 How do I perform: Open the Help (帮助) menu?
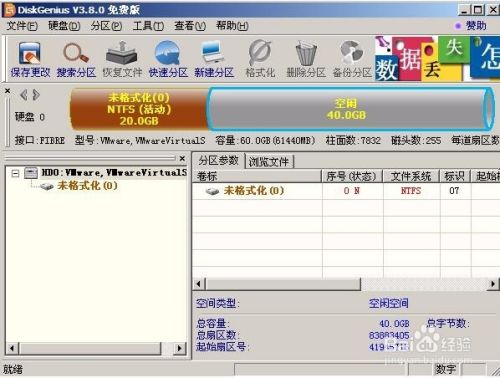click(232, 26)
